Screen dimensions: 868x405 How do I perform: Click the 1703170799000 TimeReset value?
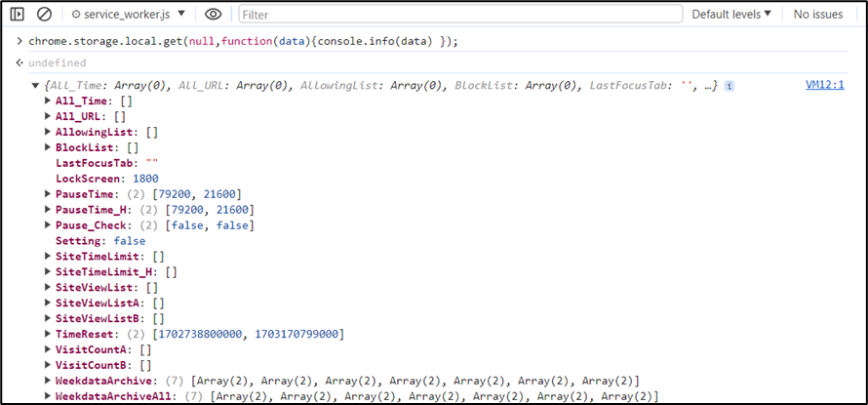tap(296, 334)
